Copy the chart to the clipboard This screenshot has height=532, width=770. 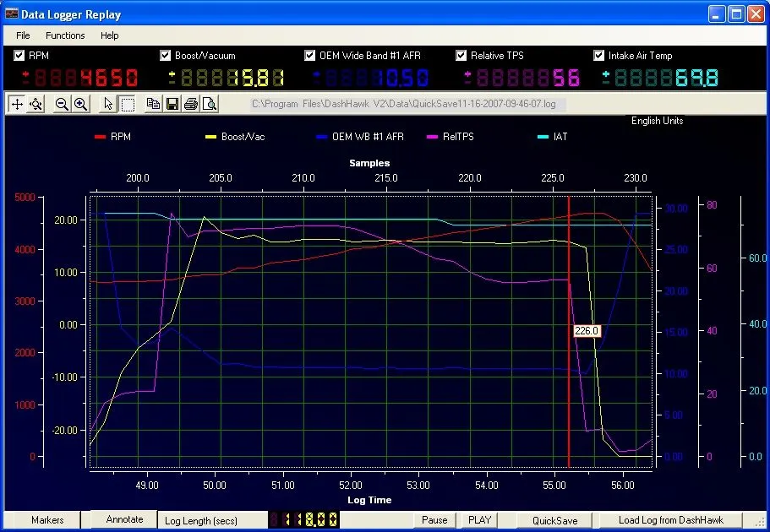pos(153,104)
